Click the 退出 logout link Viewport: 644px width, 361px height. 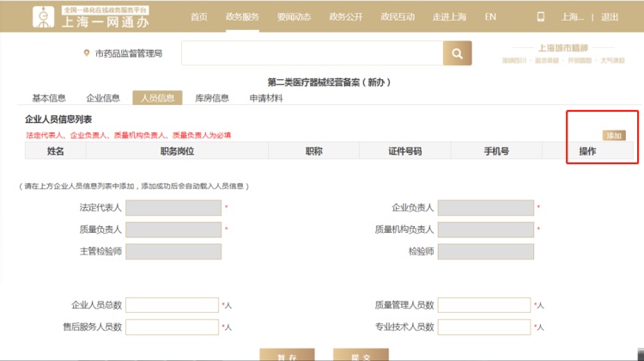coord(610,16)
